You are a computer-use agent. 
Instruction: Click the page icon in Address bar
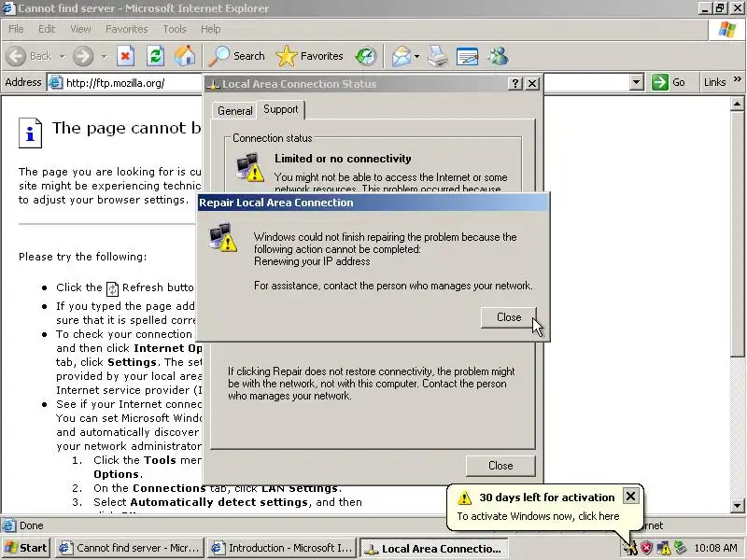tap(56, 82)
